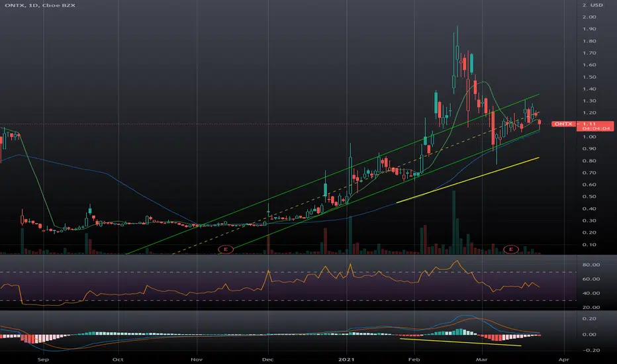
Task: Click the 80.00 label on RSI scale
Action: click(589, 265)
